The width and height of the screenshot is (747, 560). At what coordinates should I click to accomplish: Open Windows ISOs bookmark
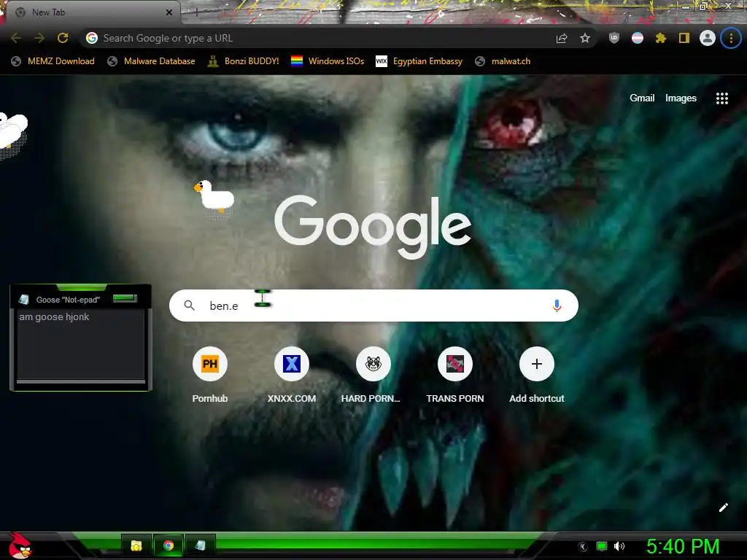pyautogui.click(x=328, y=61)
